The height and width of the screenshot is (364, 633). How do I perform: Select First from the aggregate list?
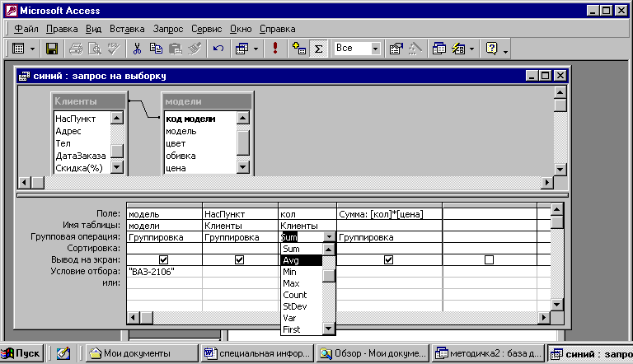(x=301, y=329)
